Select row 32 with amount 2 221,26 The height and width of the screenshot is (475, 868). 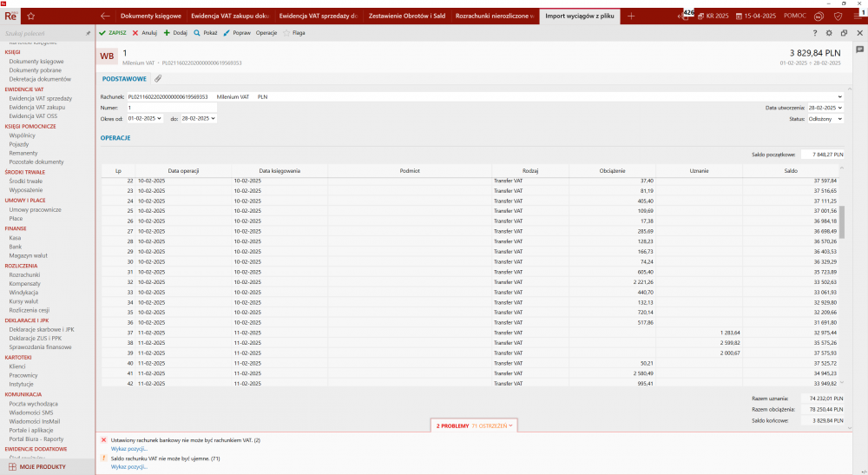coord(470,282)
